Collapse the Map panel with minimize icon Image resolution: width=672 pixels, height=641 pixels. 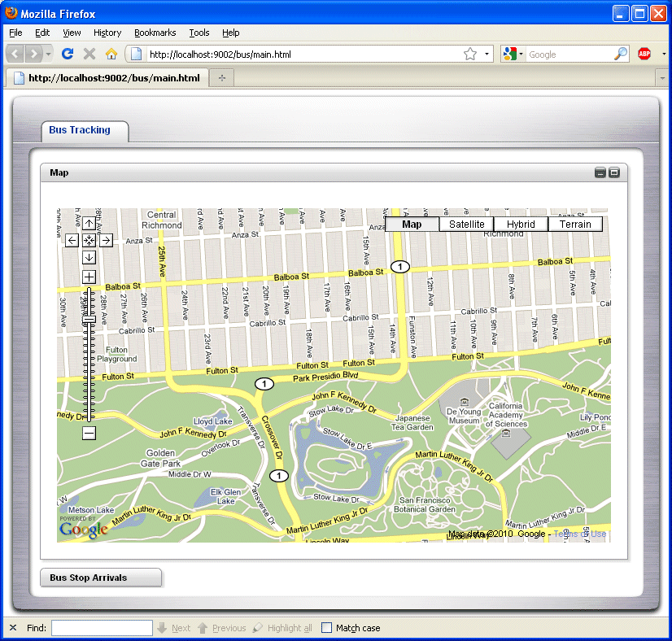pos(600,172)
